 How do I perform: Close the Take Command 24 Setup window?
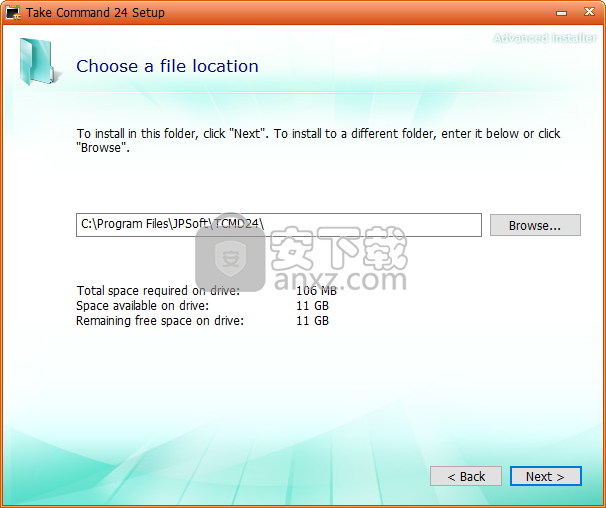tap(589, 12)
